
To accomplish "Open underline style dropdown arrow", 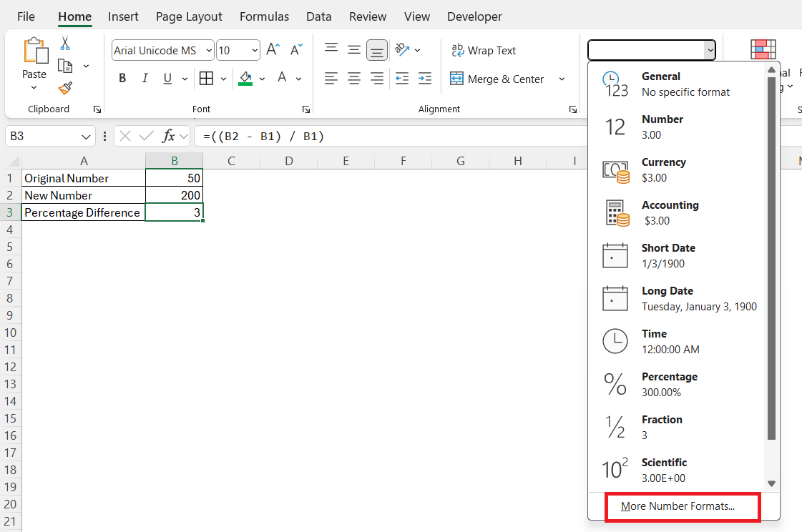I will pos(185,79).
